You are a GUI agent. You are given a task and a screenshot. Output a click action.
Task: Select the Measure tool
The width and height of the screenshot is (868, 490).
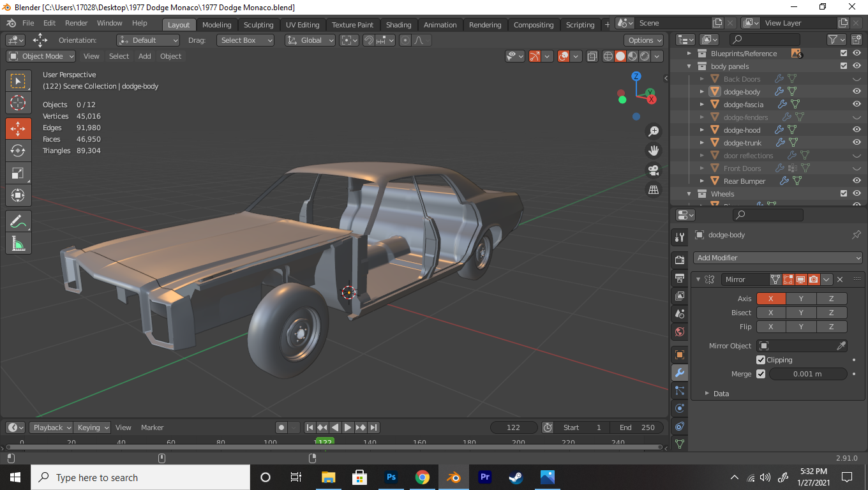pos(18,243)
